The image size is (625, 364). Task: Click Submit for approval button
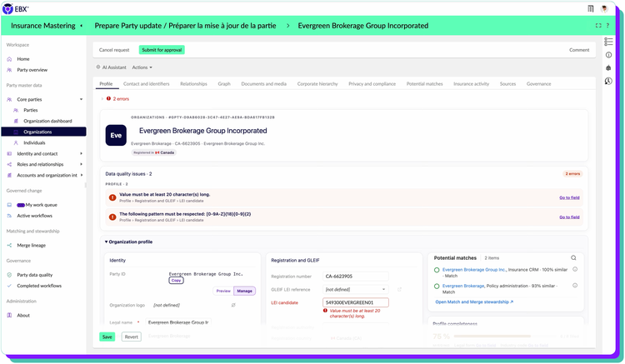pos(162,50)
